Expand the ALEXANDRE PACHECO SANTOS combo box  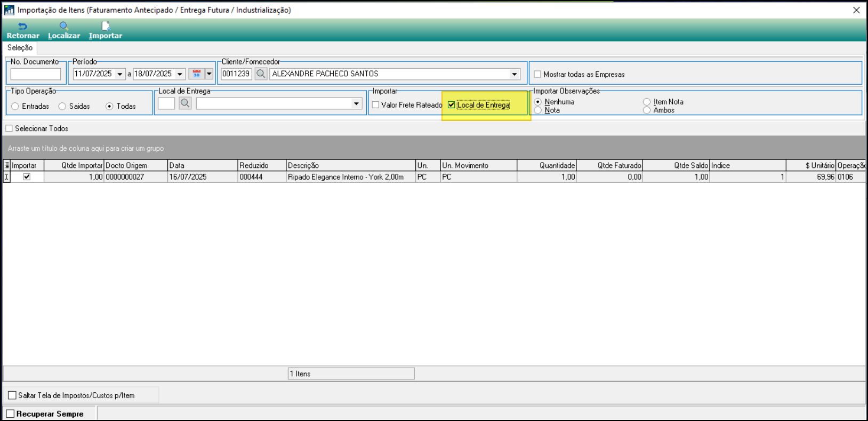515,74
